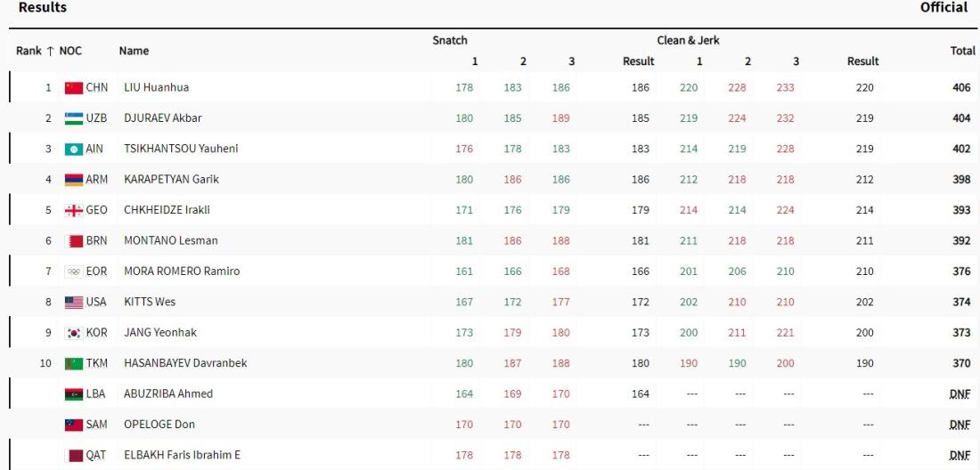Viewport: 980px width, 470px height.
Task: Click ELBAKH Faris Ibrahim E name
Action: (182, 455)
